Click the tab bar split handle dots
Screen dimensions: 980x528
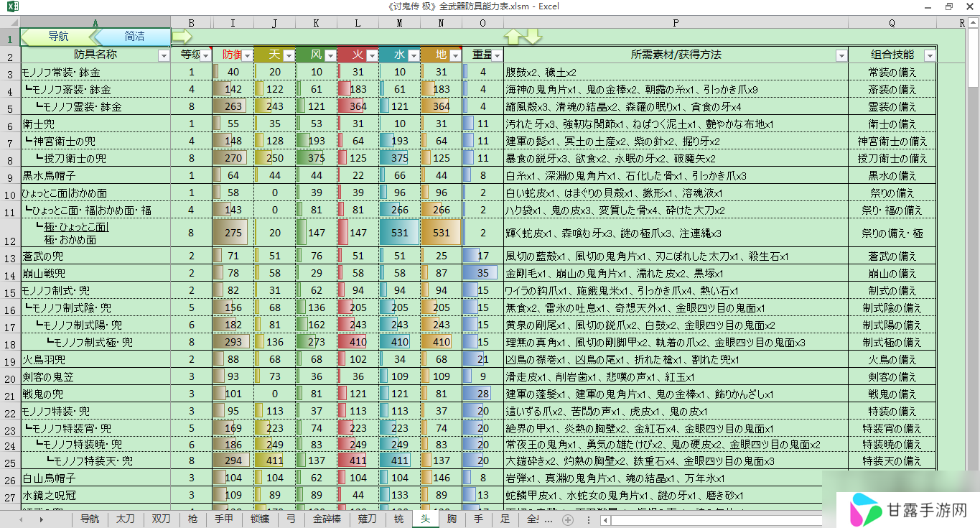589,519
